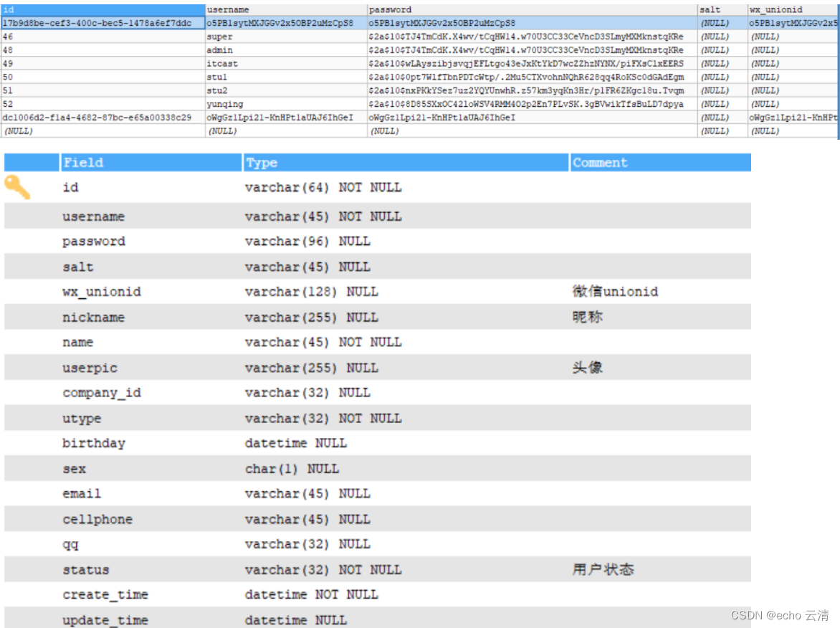Image resolution: width=840 pixels, height=628 pixels.
Task: Select the 'status' field in the schema
Action: tap(86, 570)
